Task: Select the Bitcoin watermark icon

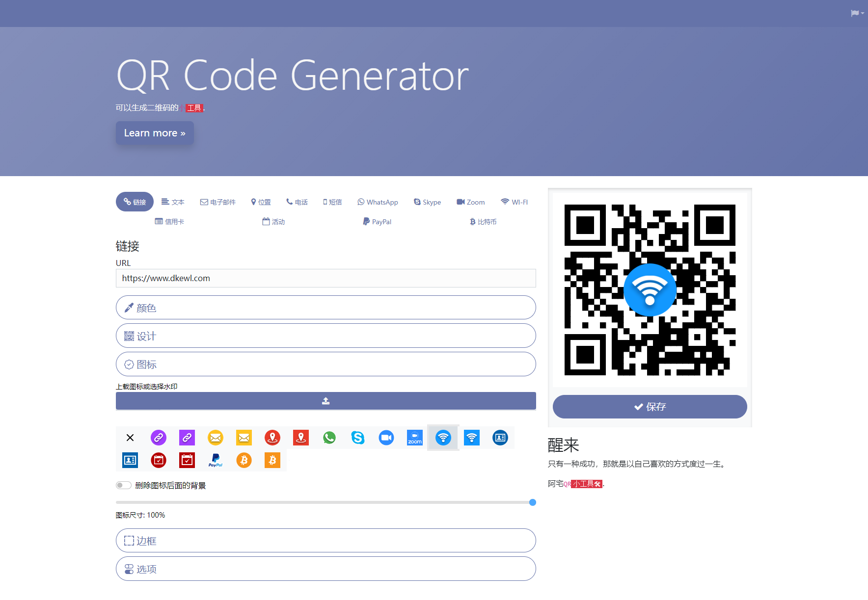Action: coord(244,460)
